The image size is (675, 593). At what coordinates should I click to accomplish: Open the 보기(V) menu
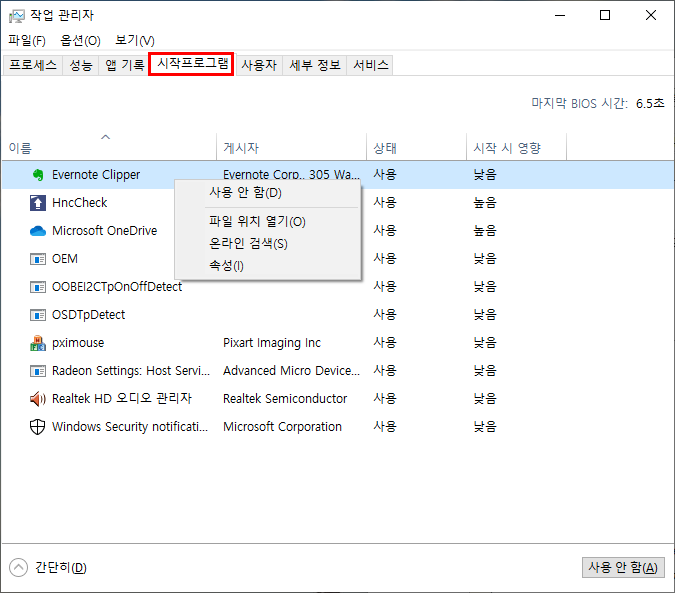135,40
